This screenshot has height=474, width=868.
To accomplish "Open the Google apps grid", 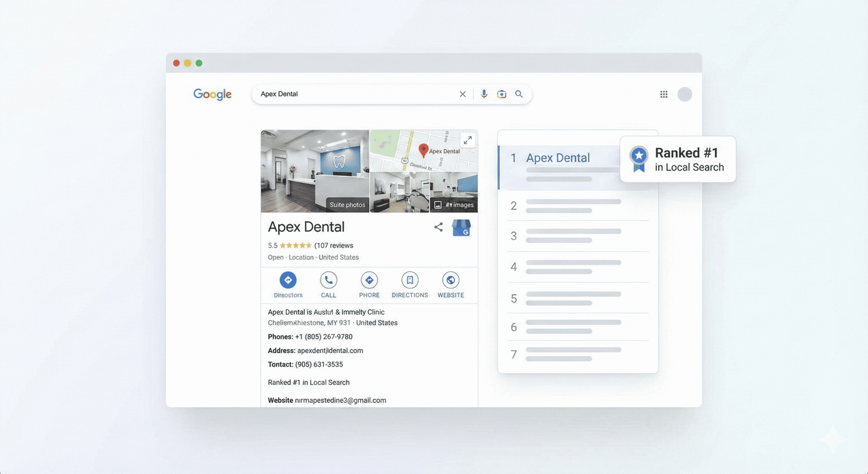I will pyautogui.click(x=663, y=94).
